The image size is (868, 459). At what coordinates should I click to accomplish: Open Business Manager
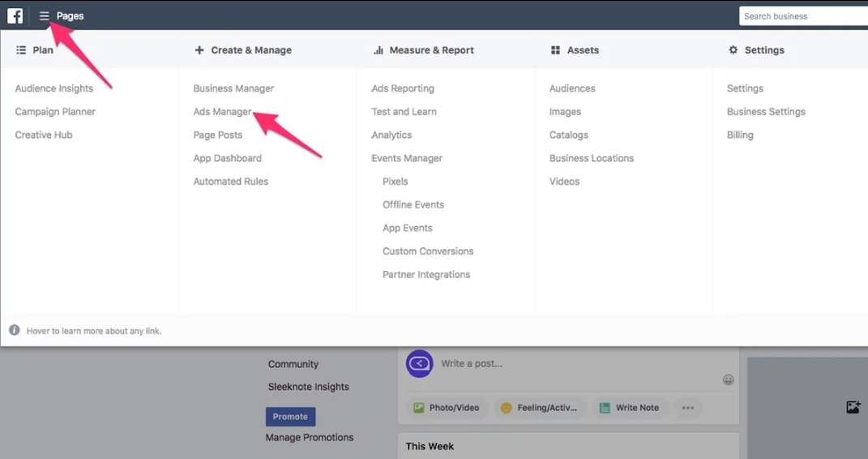point(233,88)
